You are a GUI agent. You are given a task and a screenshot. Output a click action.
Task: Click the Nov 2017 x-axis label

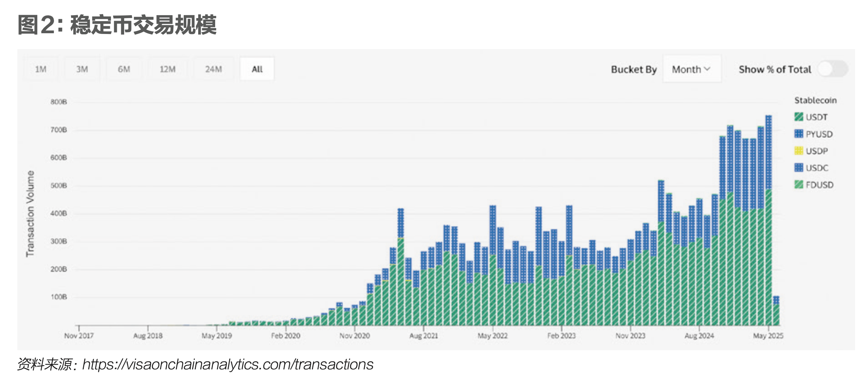[79, 336]
